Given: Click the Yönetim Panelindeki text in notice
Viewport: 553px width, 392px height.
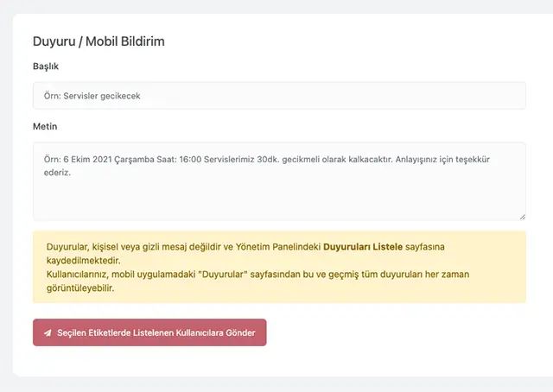Looking at the screenshot, I should [277, 247].
